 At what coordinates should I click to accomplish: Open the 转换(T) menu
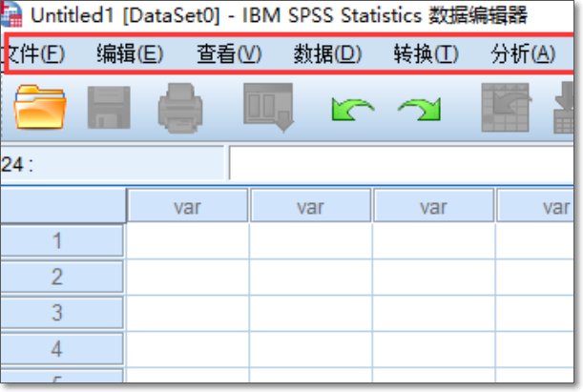pos(427,53)
